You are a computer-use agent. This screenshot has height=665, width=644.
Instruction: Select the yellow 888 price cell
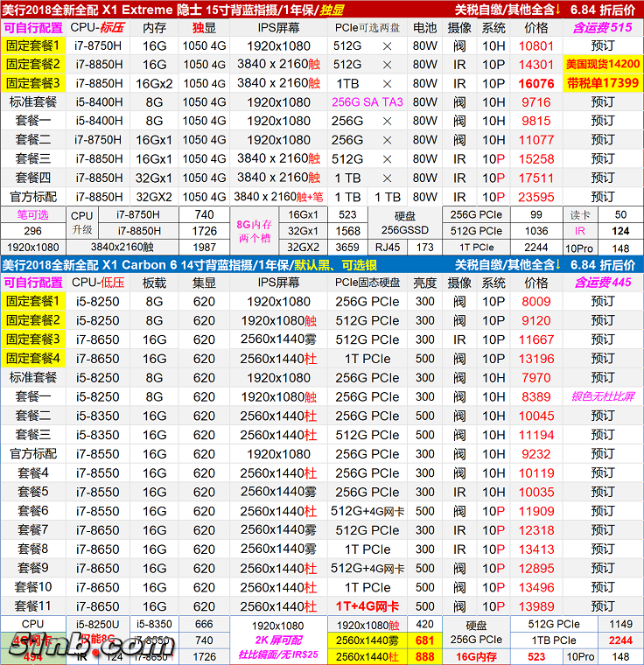(425, 656)
